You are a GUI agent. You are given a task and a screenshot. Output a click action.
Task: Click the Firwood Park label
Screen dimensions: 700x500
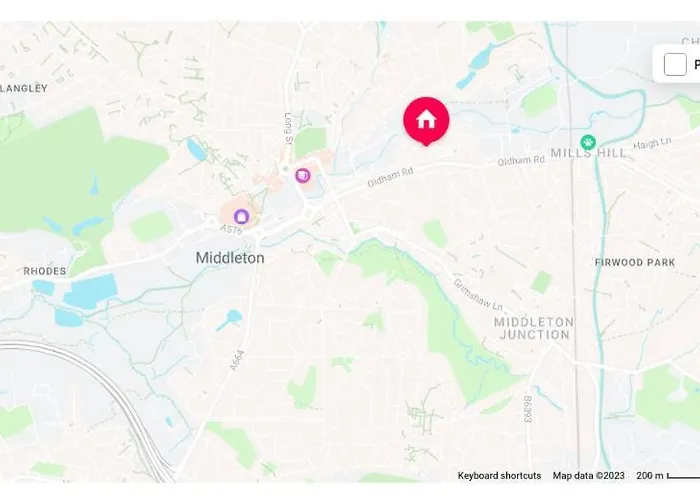pos(635,262)
